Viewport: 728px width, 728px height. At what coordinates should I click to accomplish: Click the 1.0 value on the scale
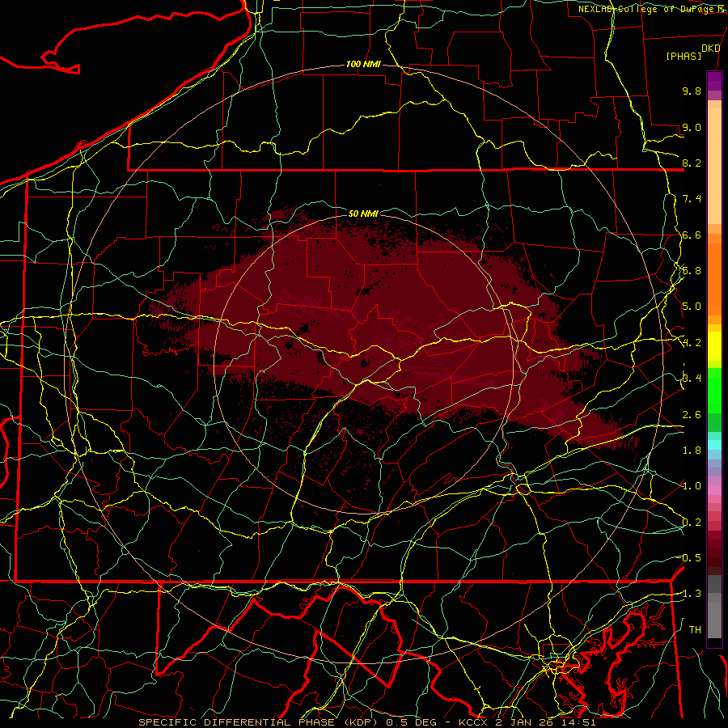coord(692,486)
